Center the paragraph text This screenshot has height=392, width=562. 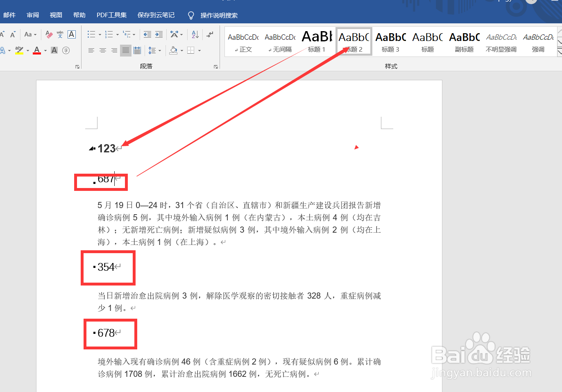[x=103, y=50]
